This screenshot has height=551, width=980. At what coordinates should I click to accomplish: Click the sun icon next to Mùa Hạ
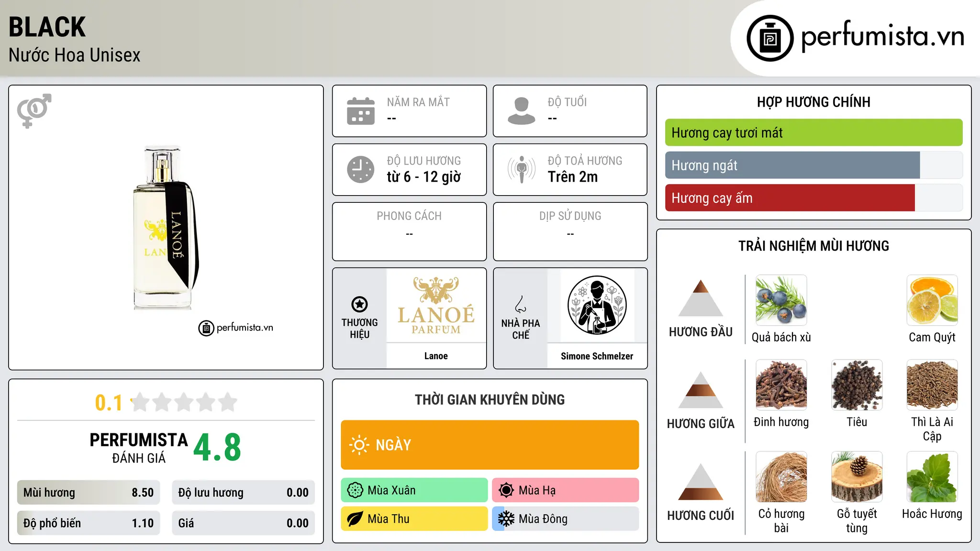tap(506, 490)
